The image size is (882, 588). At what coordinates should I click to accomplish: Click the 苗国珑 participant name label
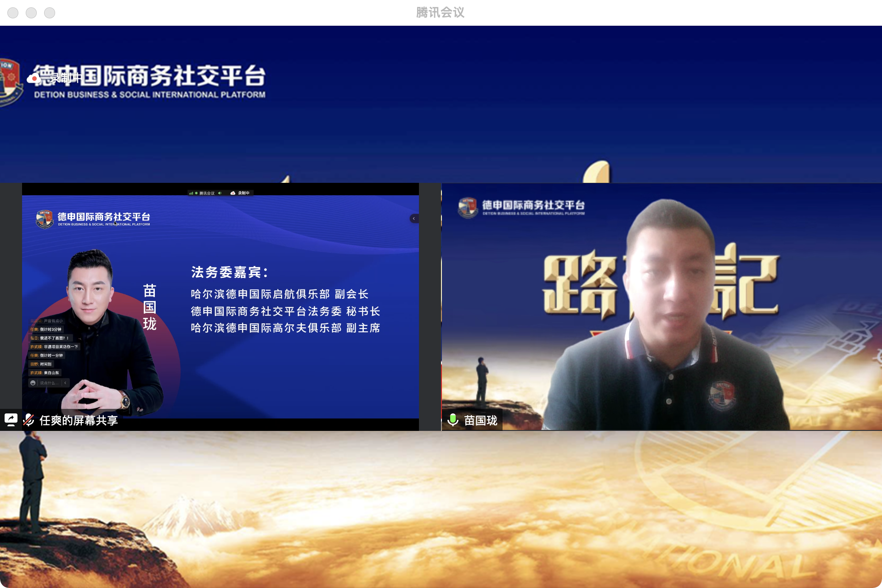[x=481, y=420]
